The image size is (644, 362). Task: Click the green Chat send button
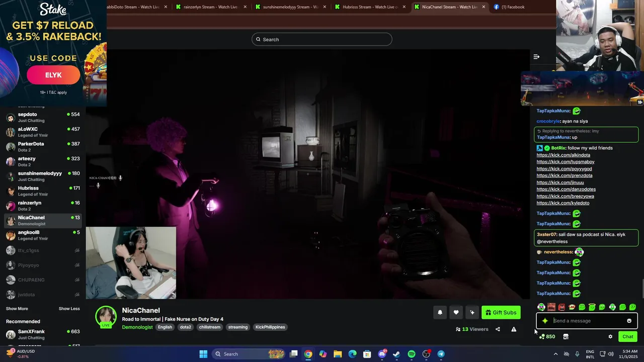[628, 336]
